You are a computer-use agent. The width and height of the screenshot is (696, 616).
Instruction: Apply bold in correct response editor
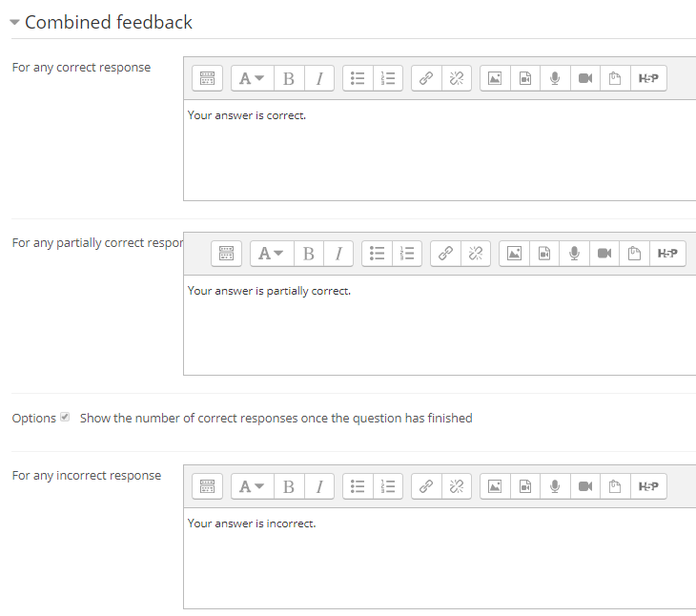click(x=289, y=78)
